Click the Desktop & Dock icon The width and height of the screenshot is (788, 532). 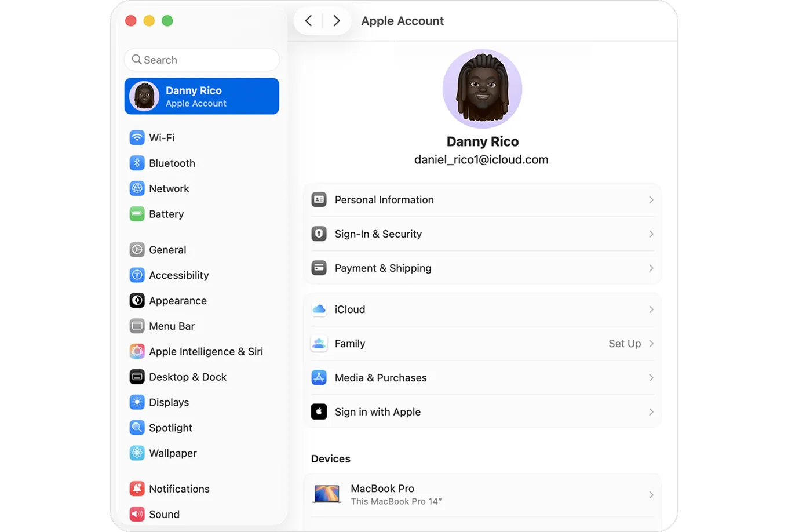137,377
